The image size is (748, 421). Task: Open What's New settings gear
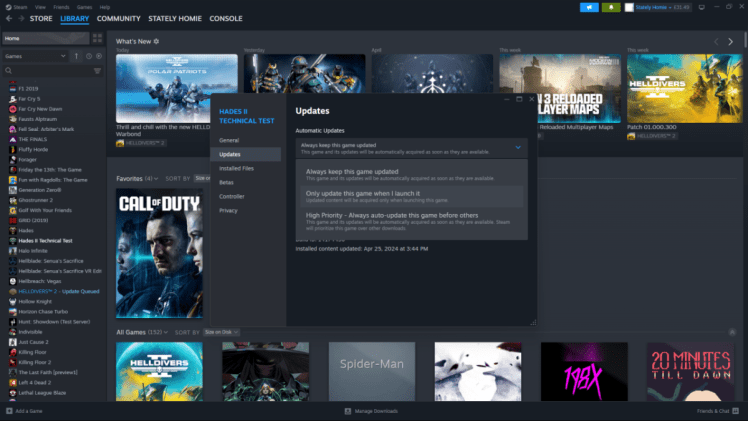(157, 42)
